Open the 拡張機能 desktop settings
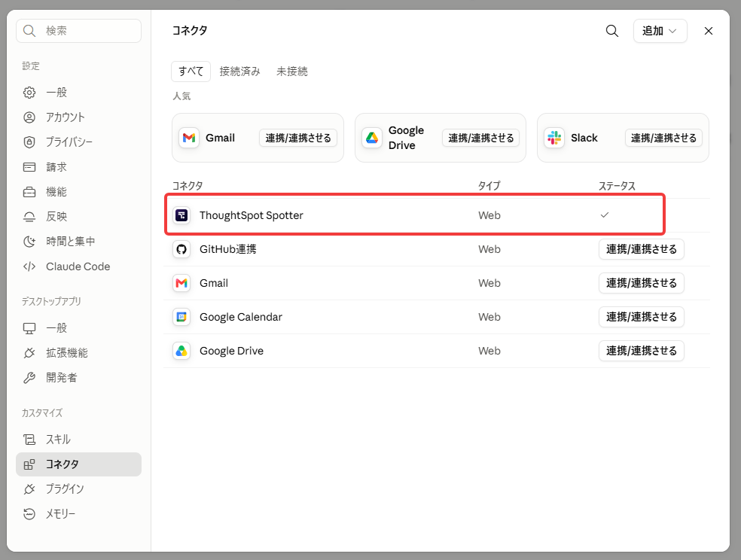Screen dimensions: 741x560 click(x=78, y=353)
